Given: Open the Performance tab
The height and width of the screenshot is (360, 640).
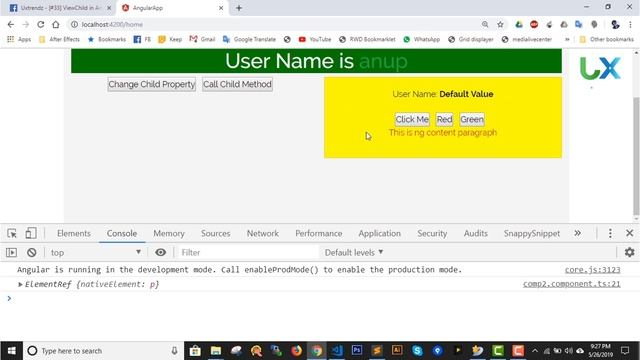Looking at the screenshot, I should click(x=319, y=233).
